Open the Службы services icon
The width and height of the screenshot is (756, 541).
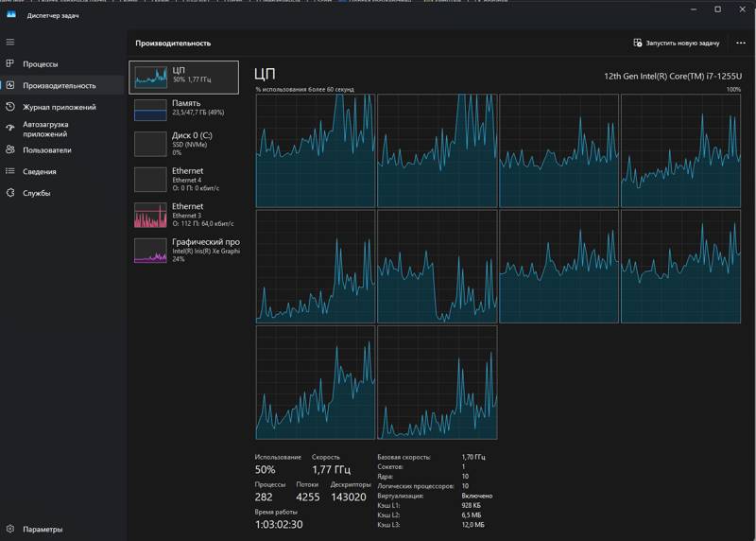click(x=10, y=193)
